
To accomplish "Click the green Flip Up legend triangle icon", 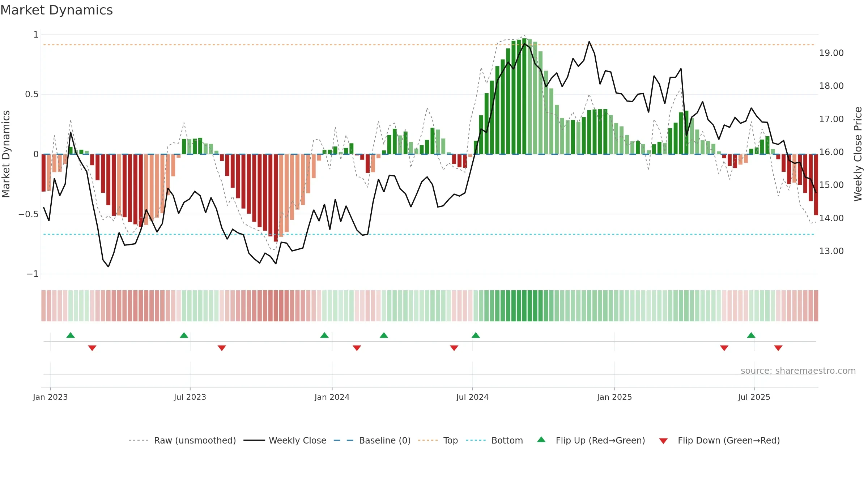I will click(x=541, y=440).
